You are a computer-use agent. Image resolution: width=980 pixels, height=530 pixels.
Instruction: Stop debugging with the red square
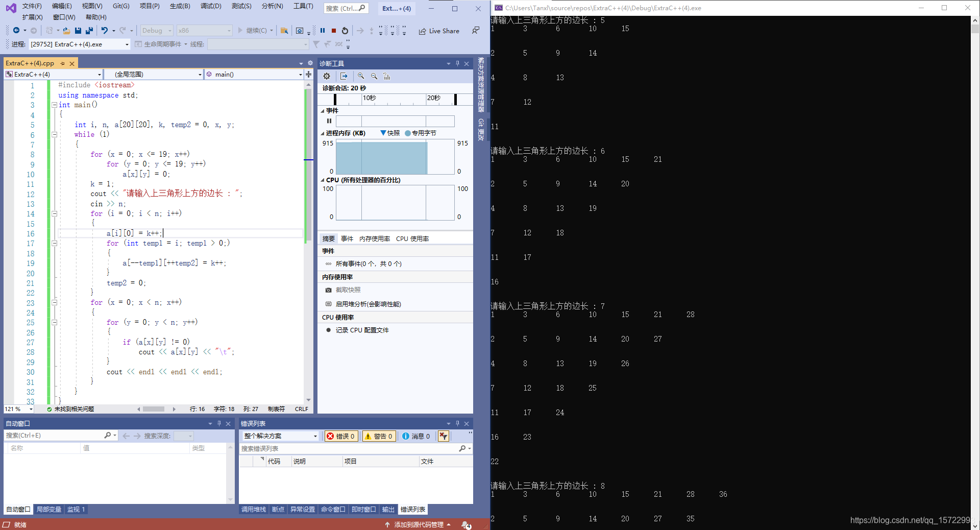[x=334, y=31]
